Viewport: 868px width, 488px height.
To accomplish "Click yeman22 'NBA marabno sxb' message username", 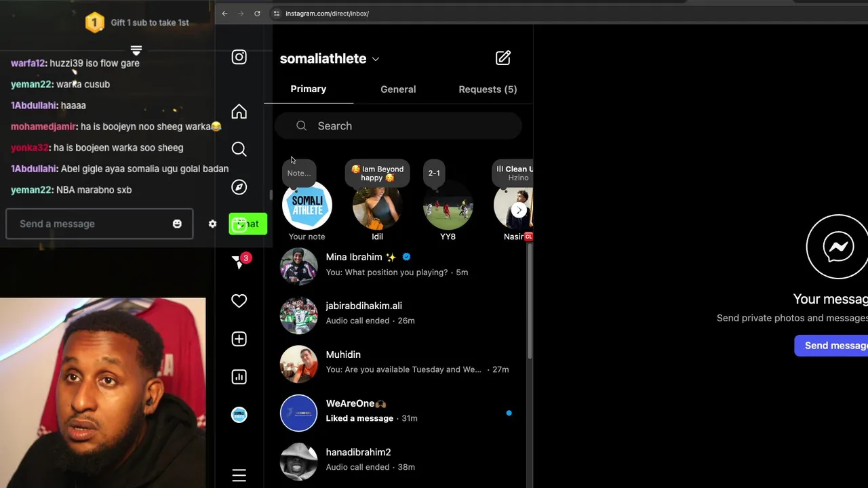I will 31,190.
